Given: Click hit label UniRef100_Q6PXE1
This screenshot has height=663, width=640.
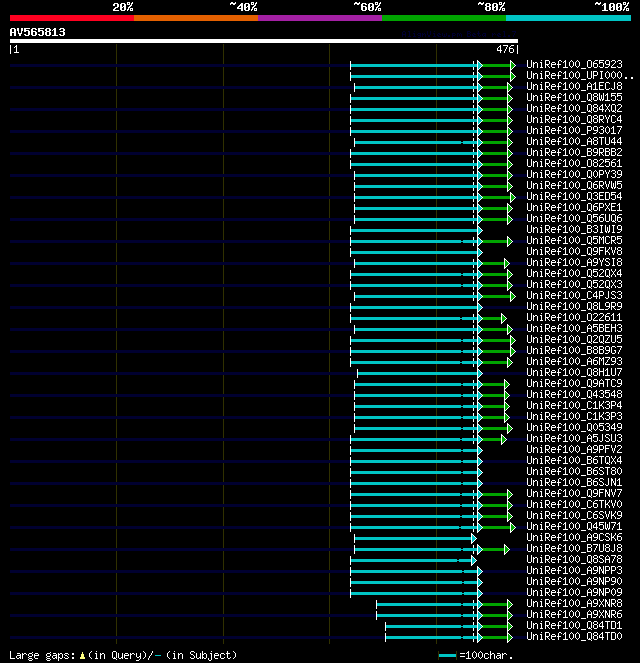Looking at the screenshot, I should point(574,207).
